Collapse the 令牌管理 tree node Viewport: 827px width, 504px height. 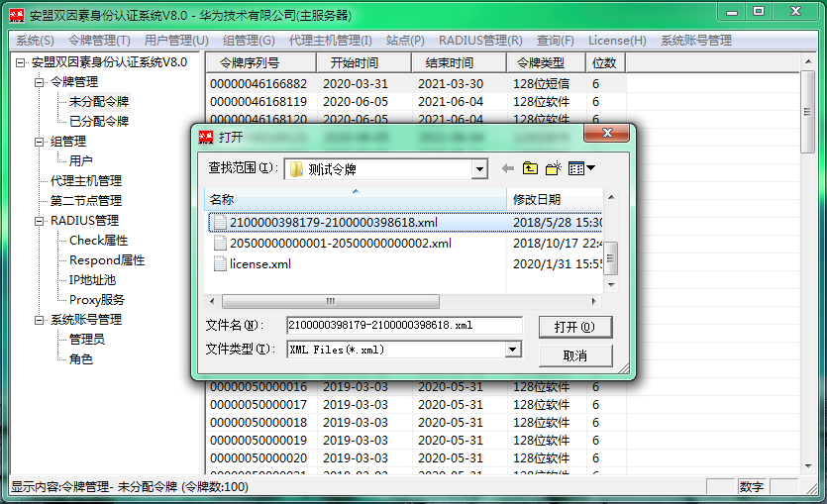pos(39,82)
